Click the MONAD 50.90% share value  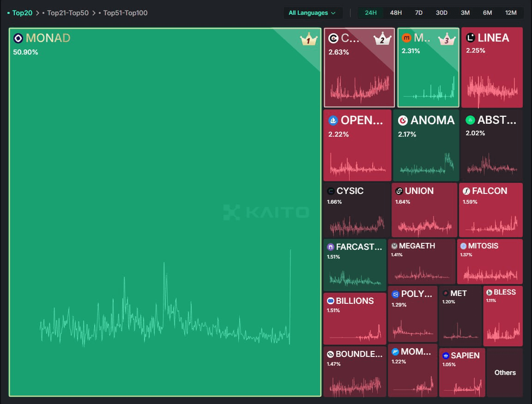(25, 52)
